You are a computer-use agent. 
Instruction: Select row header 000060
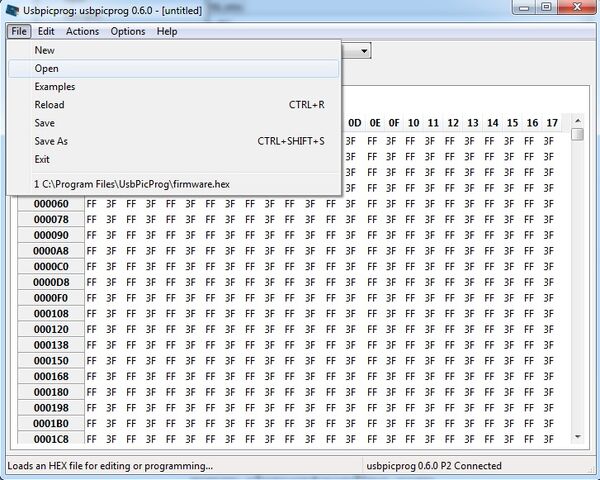[x=51, y=204]
